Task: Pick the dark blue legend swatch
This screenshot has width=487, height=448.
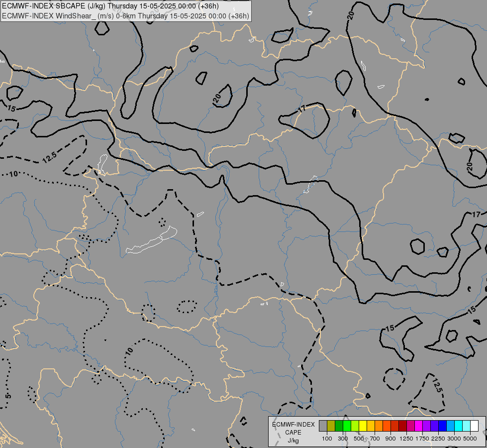Action: click(442, 426)
